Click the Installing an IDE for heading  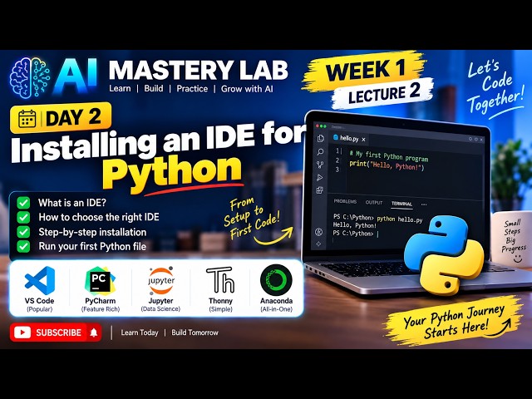[158, 142]
